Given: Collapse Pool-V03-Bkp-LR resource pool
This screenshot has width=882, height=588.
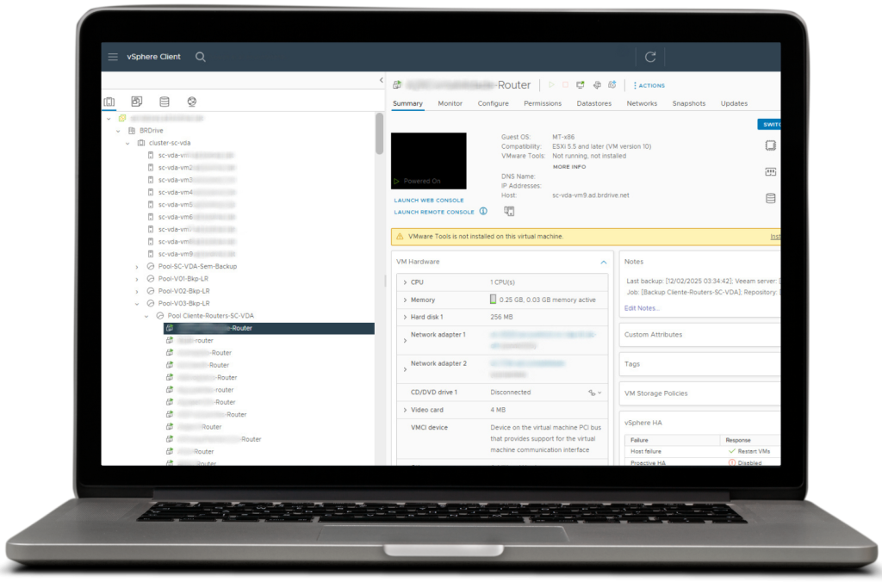Looking at the screenshot, I should pos(137,304).
